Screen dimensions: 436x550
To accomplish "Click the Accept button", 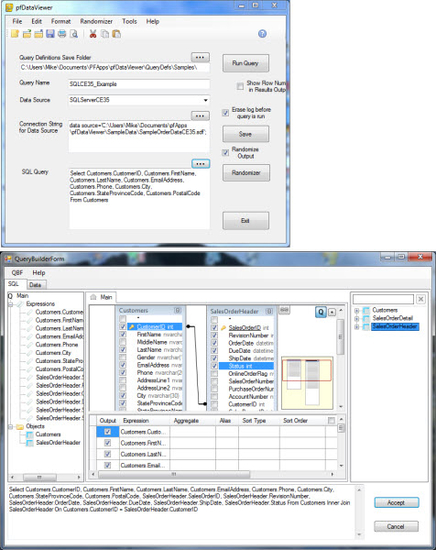I will (x=396, y=503).
